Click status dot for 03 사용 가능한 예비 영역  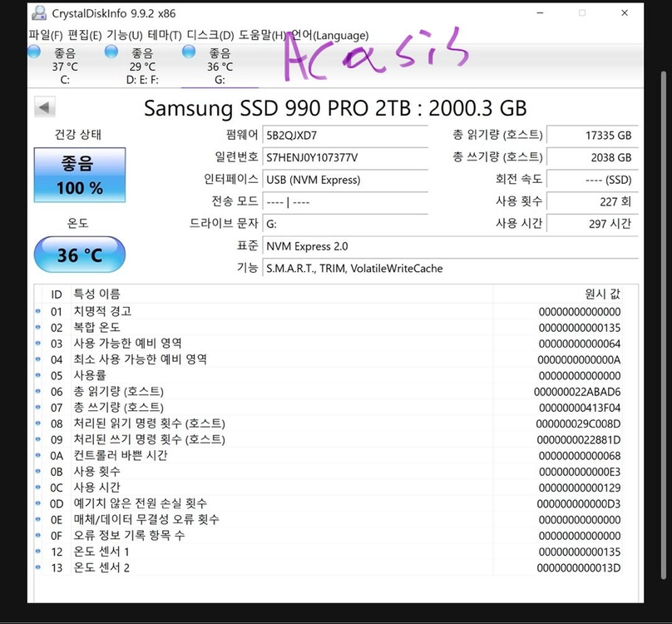point(38,343)
